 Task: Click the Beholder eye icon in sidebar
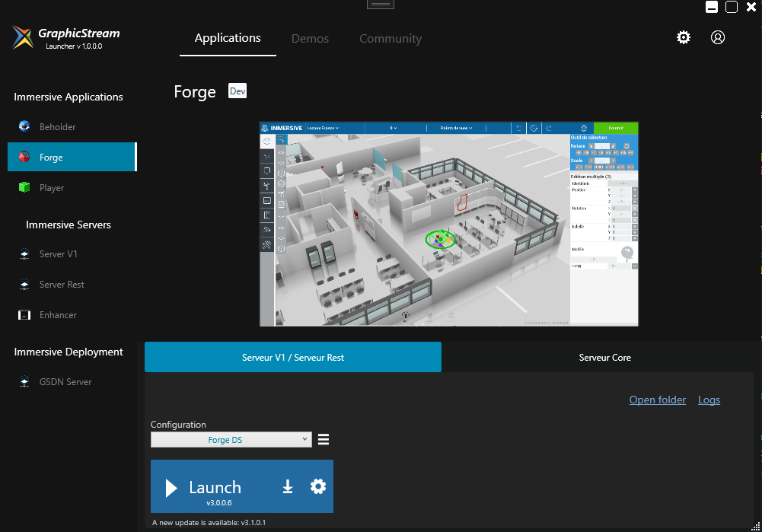[24, 126]
